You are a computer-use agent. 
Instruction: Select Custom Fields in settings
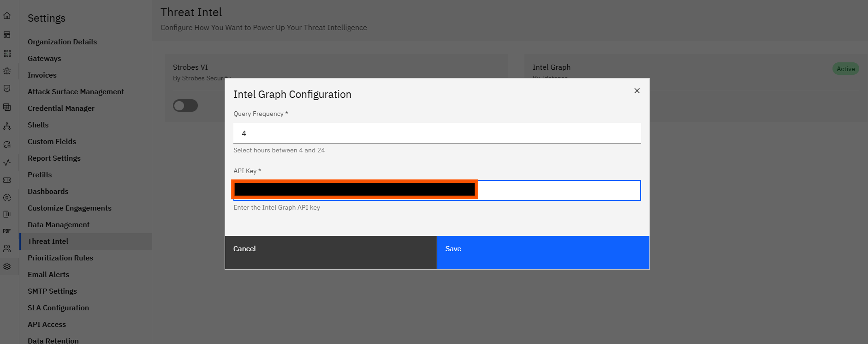coord(52,141)
